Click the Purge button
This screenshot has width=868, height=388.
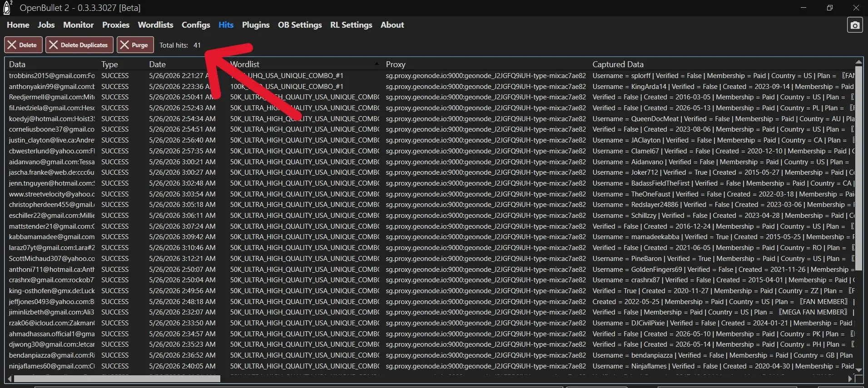(135, 45)
